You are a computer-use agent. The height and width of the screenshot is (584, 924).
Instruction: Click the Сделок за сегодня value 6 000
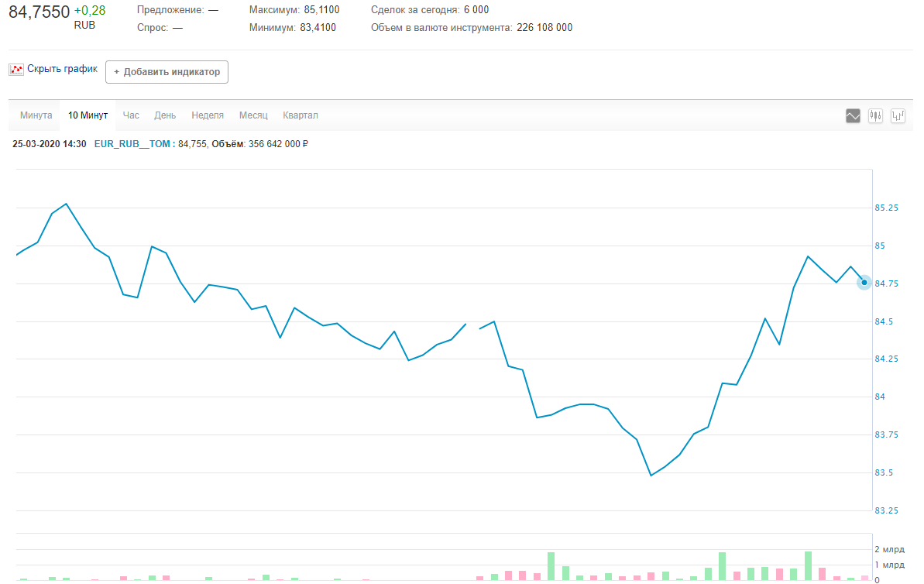(476, 10)
